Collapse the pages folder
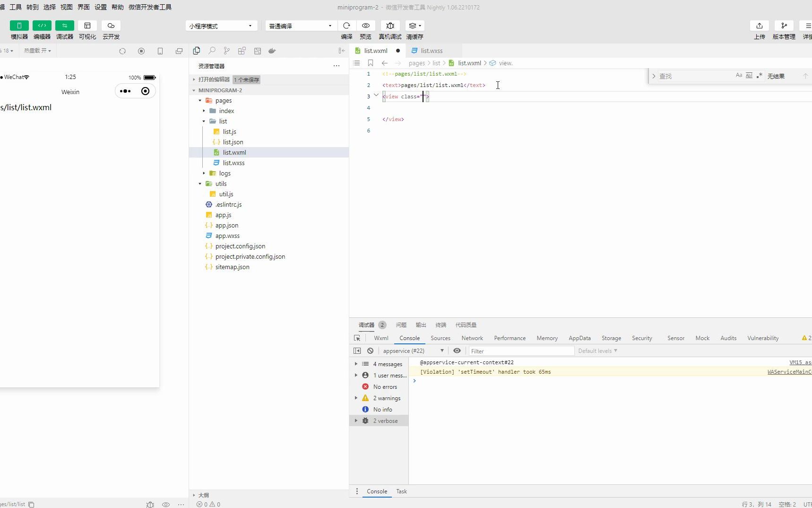Screen dimensions: 812x508 200,101
